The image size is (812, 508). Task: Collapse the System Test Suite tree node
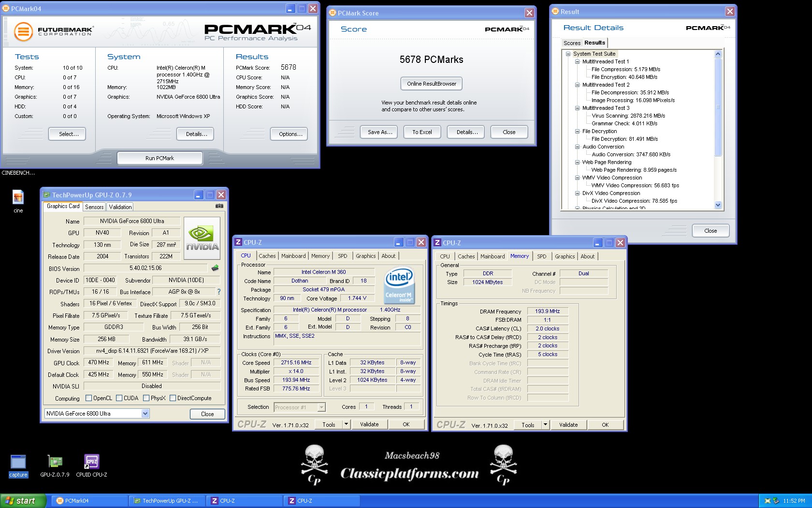(568, 54)
